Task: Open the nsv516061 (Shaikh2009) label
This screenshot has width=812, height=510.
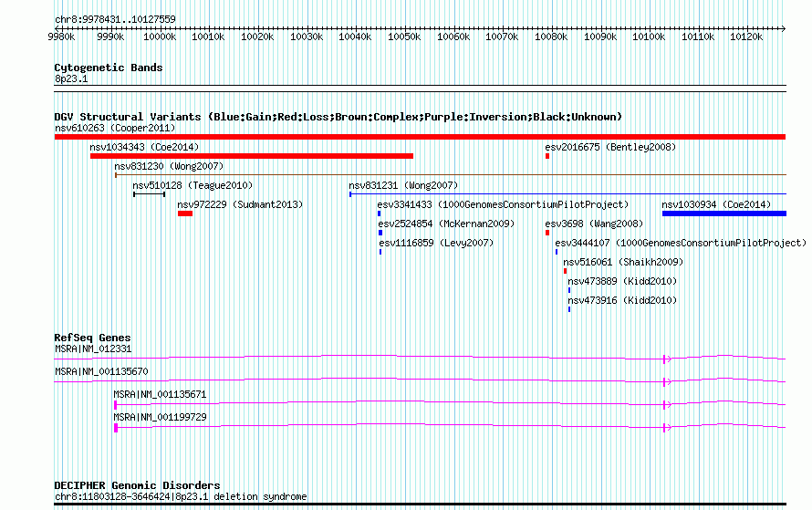Action: [623, 262]
